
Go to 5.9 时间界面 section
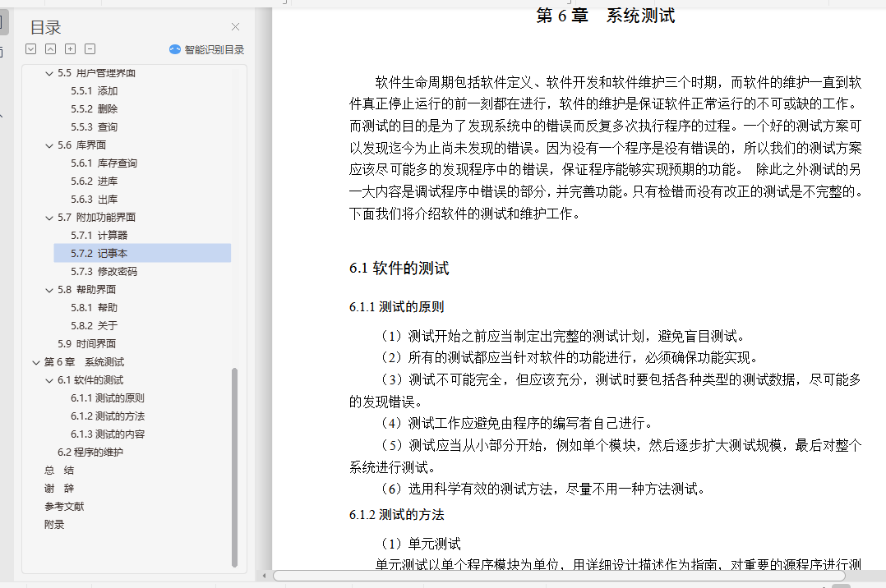pos(86,344)
